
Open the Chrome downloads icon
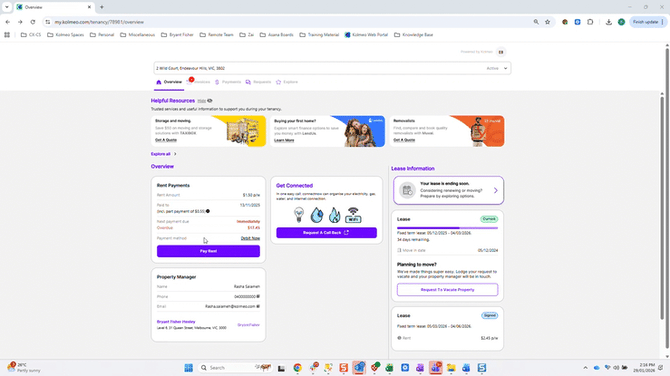(x=608, y=22)
